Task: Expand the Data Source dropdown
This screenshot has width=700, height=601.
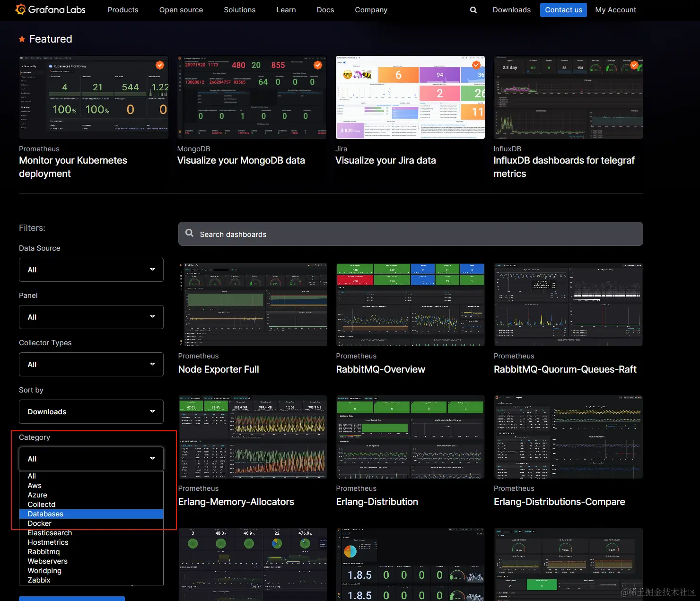Action: click(91, 270)
